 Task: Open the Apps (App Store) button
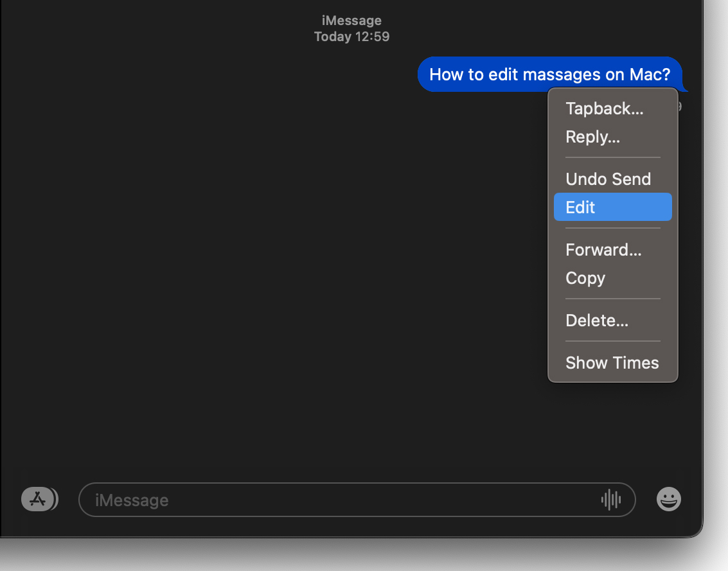(x=39, y=499)
